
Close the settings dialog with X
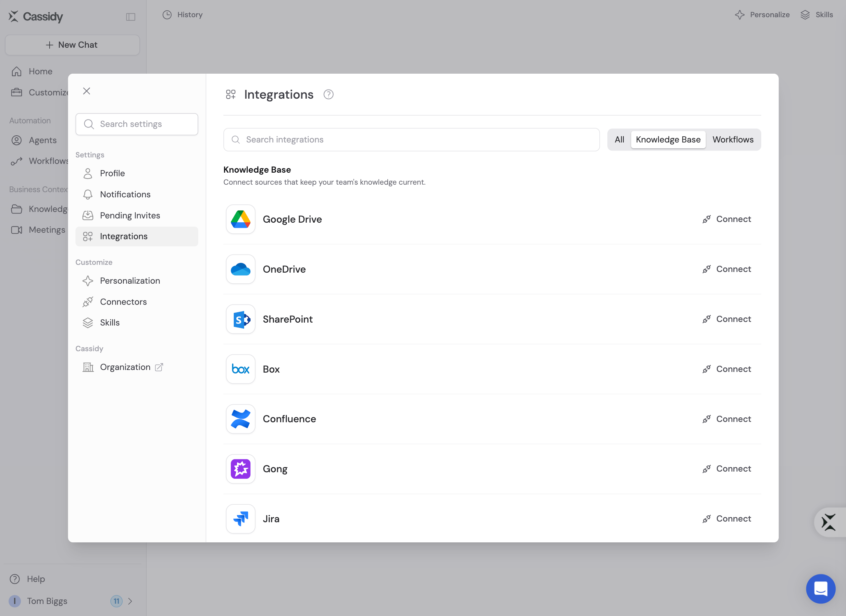coord(87,91)
